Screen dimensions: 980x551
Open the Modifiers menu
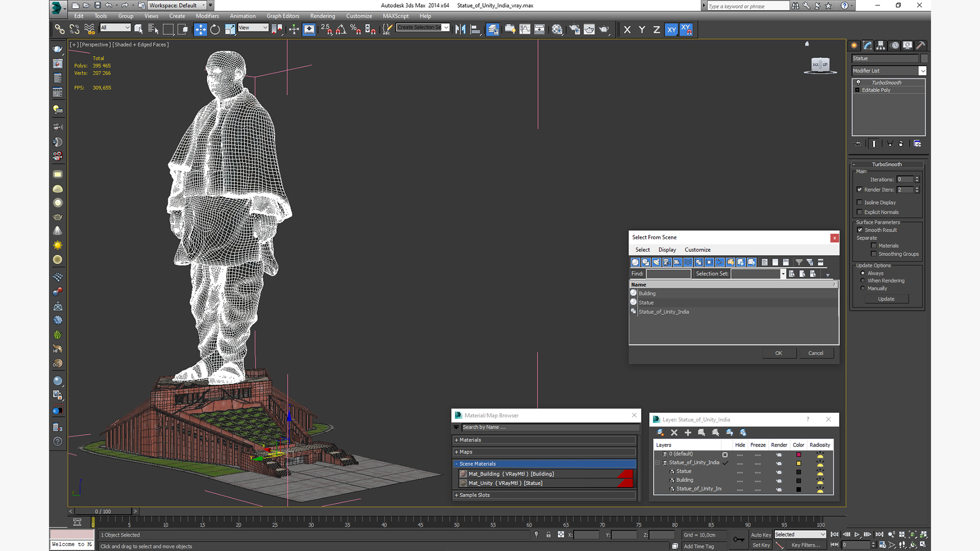pyautogui.click(x=207, y=16)
